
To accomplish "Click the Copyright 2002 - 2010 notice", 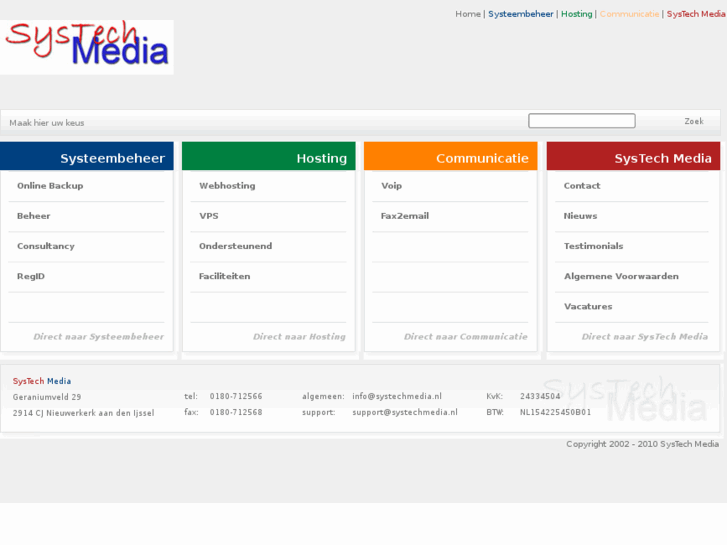I will pos(643,444).
